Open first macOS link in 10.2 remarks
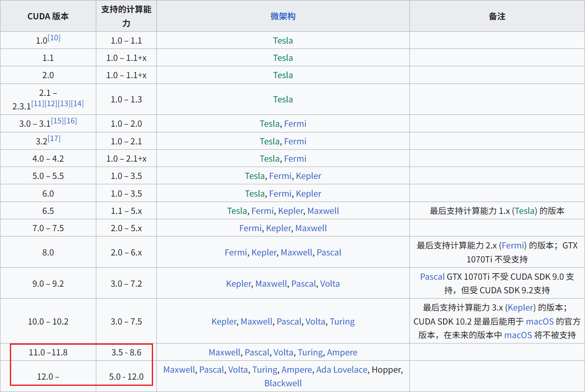Image resolution: width=585 pixels, height=392 pixels. click(x=540, y=321)
